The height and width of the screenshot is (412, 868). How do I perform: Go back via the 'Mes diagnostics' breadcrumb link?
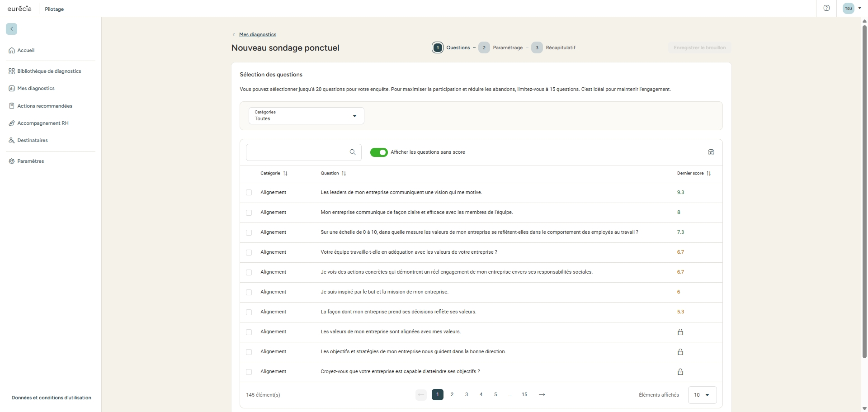[x=257, y=35]
